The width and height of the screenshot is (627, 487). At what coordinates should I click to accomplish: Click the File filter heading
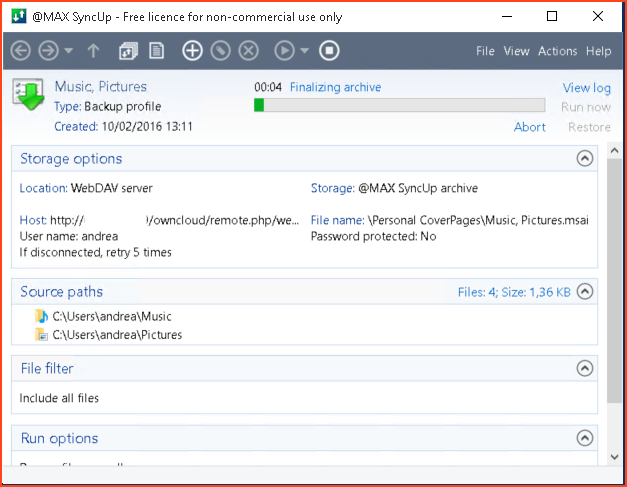click(47, 368)
